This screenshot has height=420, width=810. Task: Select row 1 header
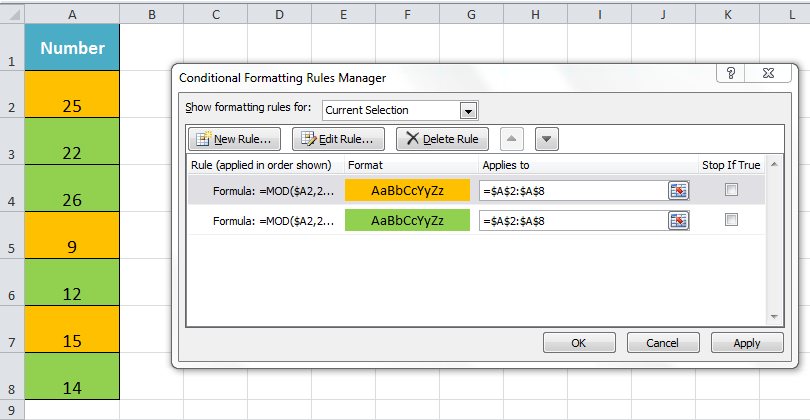[x=12, y=47]
